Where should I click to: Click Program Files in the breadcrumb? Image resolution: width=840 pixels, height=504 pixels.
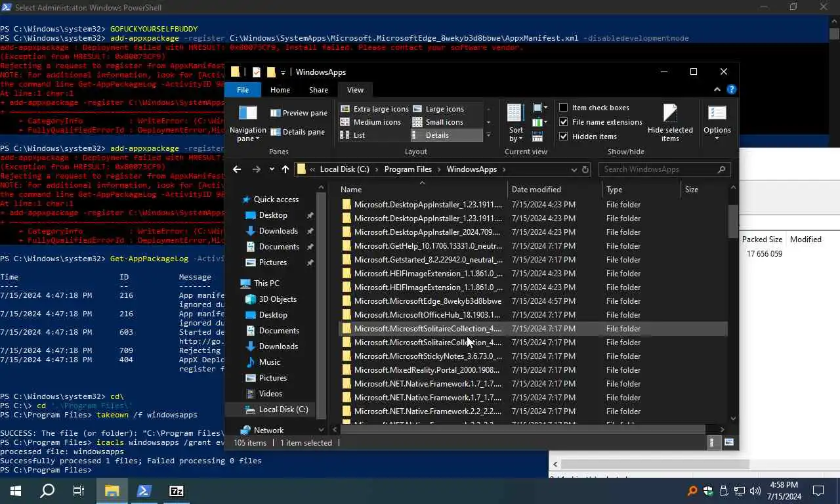click(x=408, y=169)
